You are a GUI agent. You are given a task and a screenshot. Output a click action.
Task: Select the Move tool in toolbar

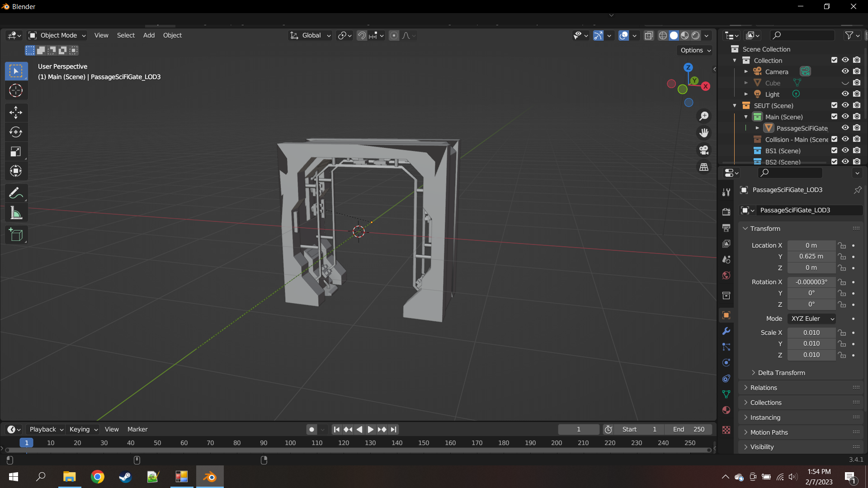16,112
